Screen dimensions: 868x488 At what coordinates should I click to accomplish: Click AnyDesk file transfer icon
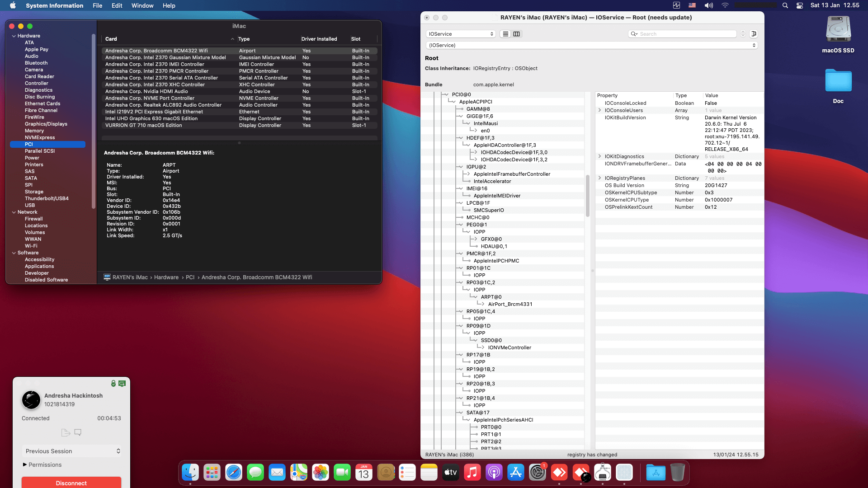[x=66, y=432]
